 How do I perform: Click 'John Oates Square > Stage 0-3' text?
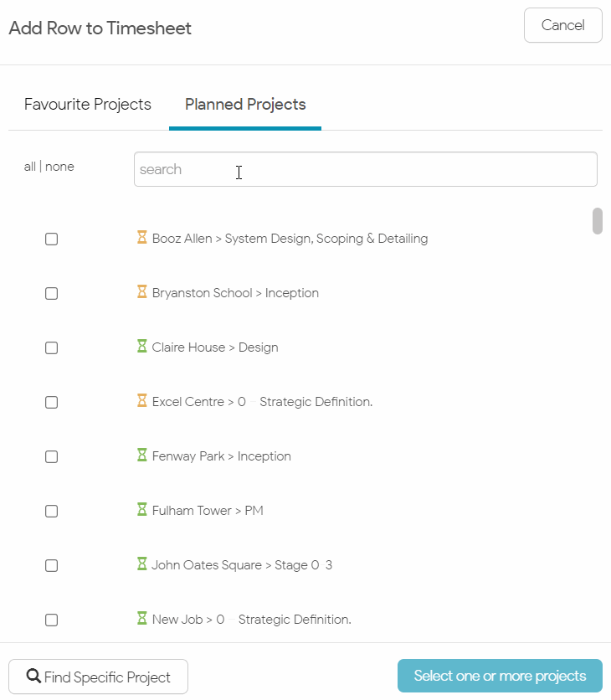(242, 565)
